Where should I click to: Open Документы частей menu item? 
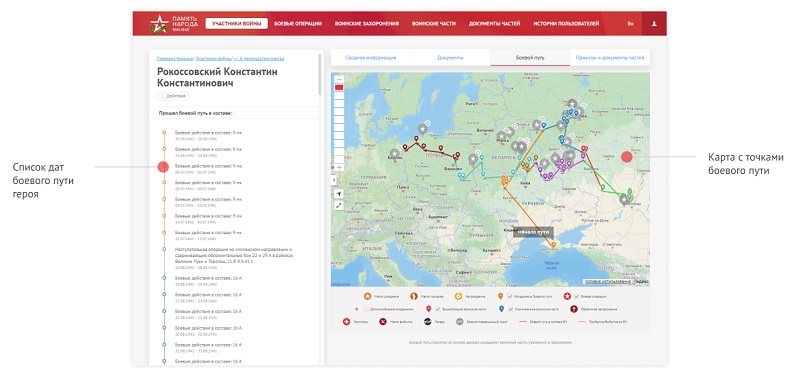tap(495, 23)
